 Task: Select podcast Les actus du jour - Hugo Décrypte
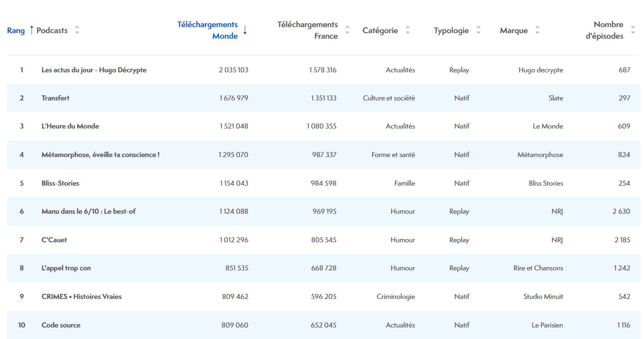(94, 70)
